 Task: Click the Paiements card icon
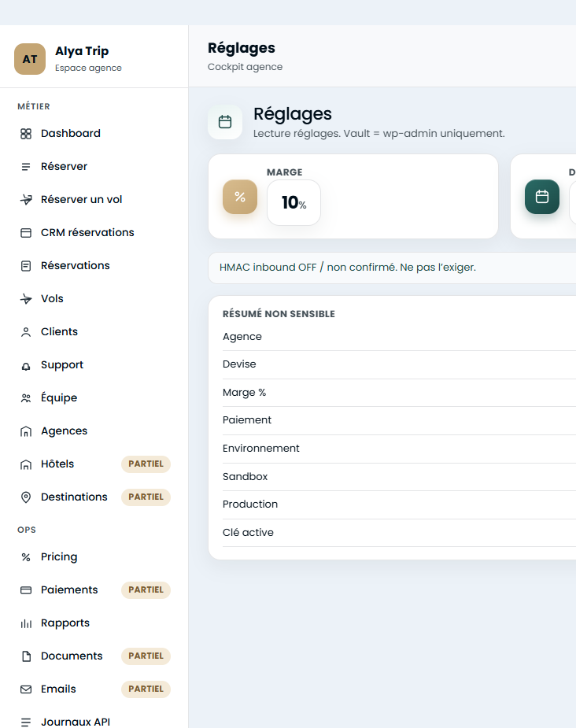coord(26,590)
